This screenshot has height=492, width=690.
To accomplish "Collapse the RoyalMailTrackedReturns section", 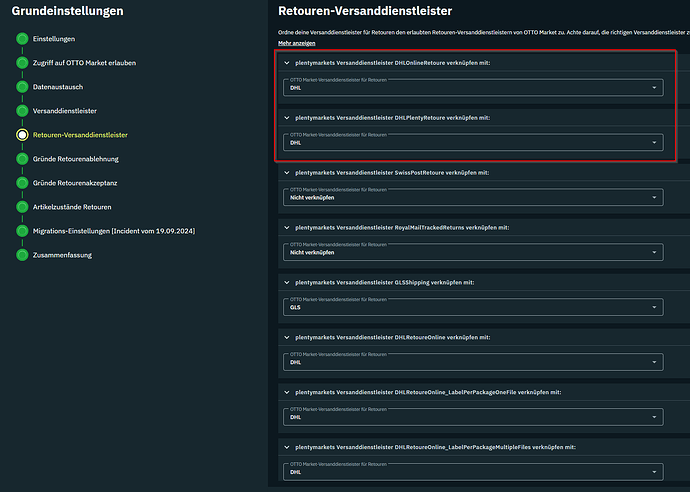I will pos(287,228).
